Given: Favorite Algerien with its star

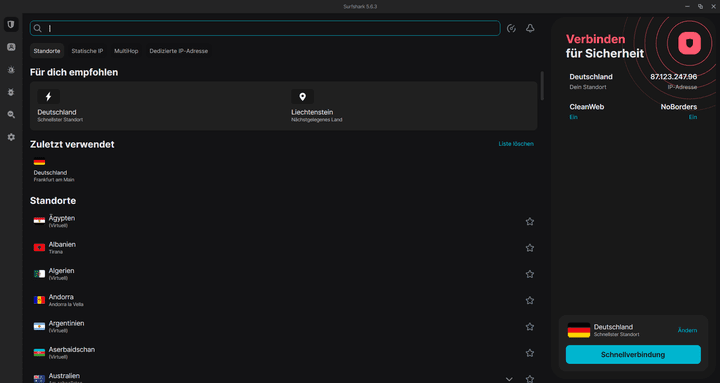Looking at the screenshot, I should [x=529, y=274].
